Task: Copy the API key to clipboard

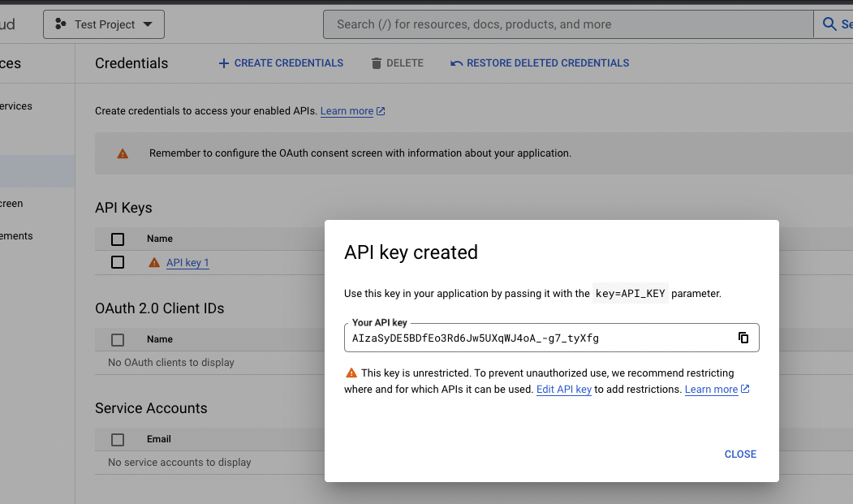Action: pos(743,338)
